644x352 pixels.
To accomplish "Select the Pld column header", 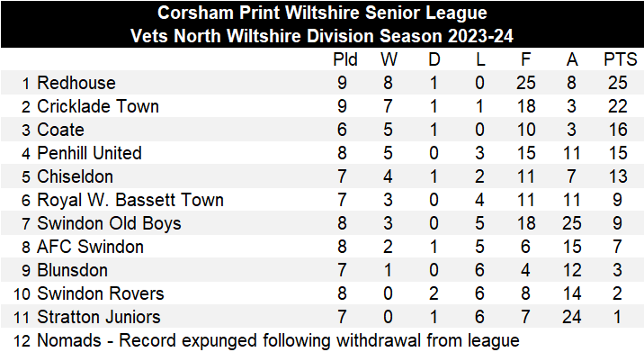I will [345, 60].
